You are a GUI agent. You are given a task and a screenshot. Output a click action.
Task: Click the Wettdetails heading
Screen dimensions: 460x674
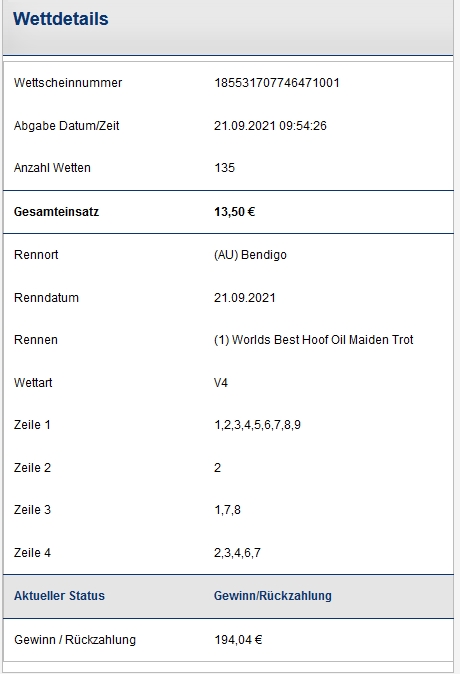tap(61, 19)
